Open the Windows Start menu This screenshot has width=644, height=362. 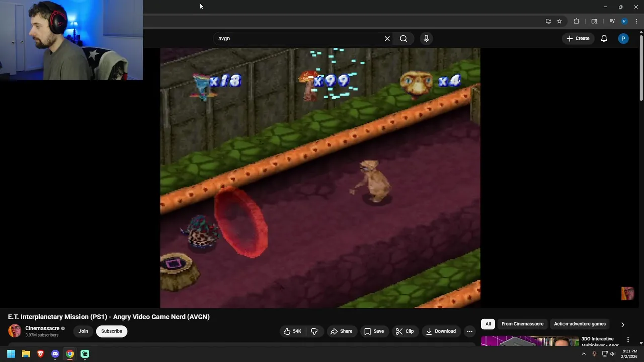11,354
